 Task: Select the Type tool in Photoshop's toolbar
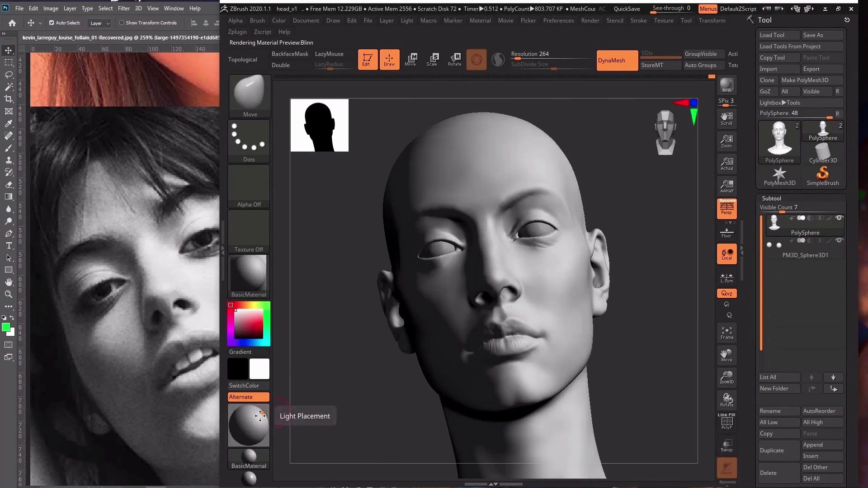(9, 246)
